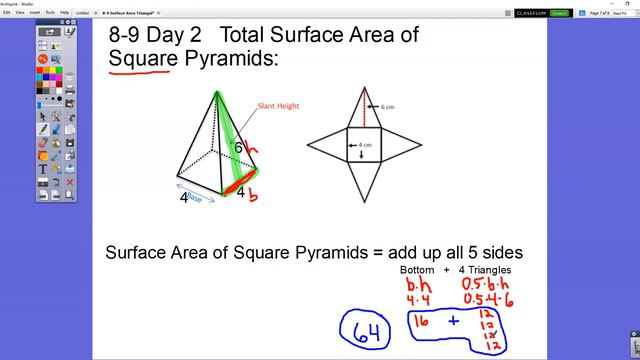The width and height of the screenshot is (640, 360).
Task: Select the Fill bucket tool
Action: click(x=56, y=143)
